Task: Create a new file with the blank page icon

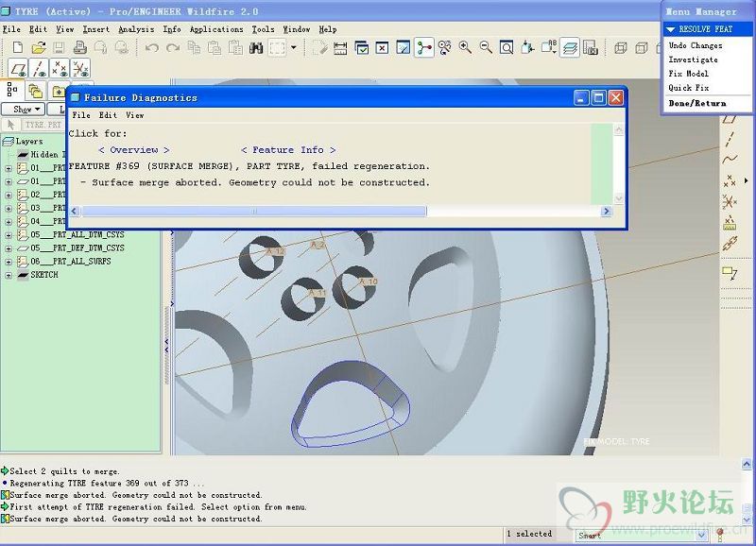Action: tap(18, 47)
